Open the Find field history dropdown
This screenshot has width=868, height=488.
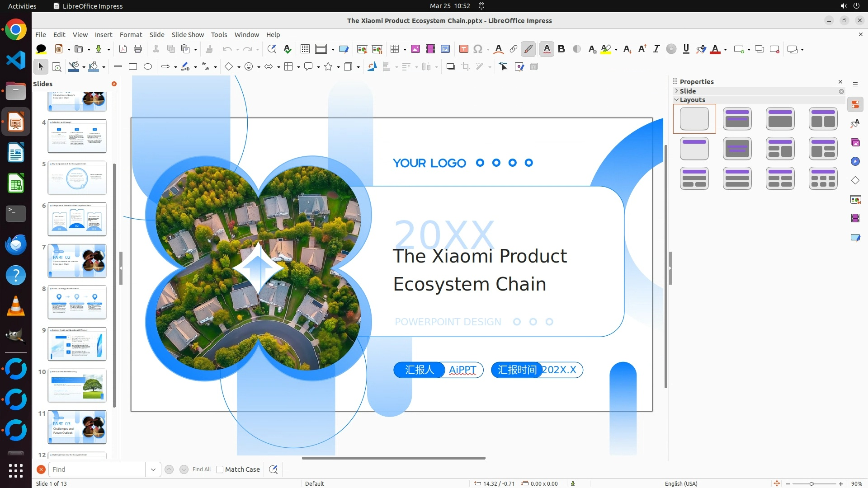point(153,469)
